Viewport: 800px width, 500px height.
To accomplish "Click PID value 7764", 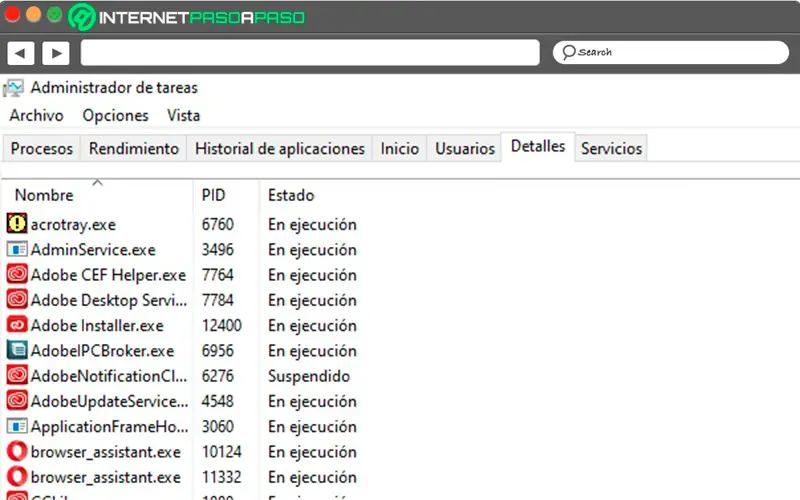I will 217,275.
